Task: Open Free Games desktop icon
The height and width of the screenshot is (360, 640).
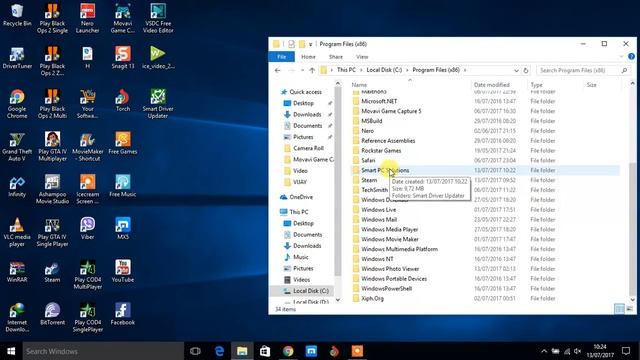Action: coord(122,143)
